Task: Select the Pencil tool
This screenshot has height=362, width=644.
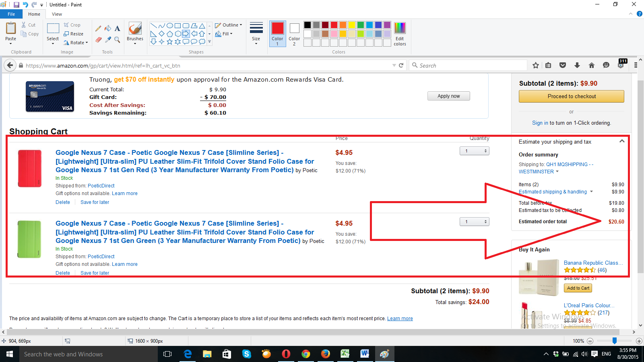Action: (x=98, y=29)
